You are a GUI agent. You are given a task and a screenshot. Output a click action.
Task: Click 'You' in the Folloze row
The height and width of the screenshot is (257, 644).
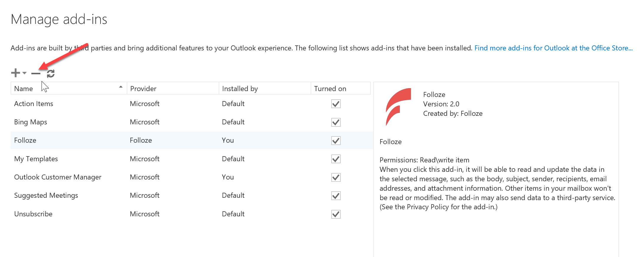point(228,140)
